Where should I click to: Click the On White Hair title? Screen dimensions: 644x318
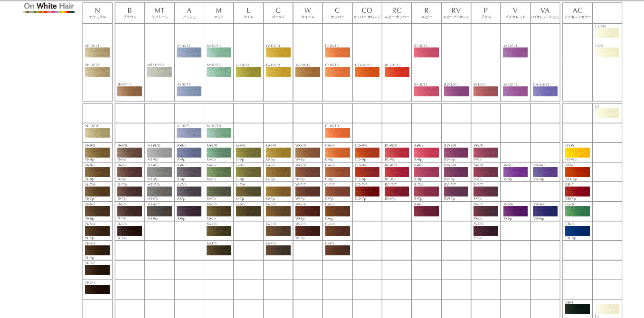click(49, 6)
